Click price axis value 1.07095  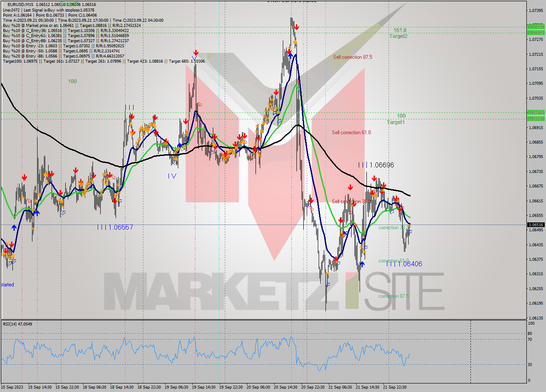tap(536, 84)
